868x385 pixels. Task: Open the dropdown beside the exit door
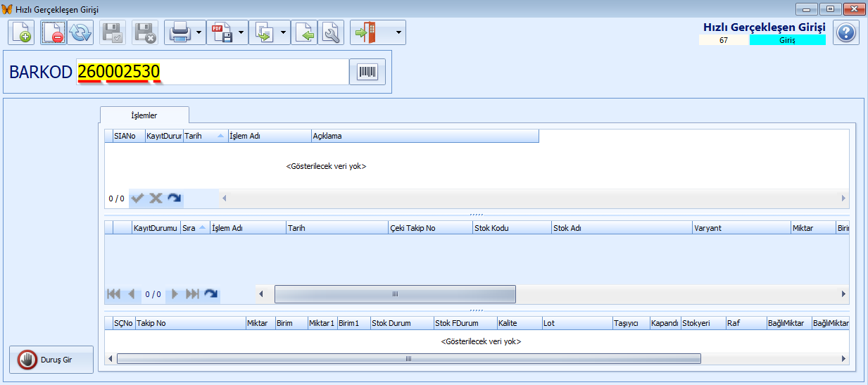(398, 32)
